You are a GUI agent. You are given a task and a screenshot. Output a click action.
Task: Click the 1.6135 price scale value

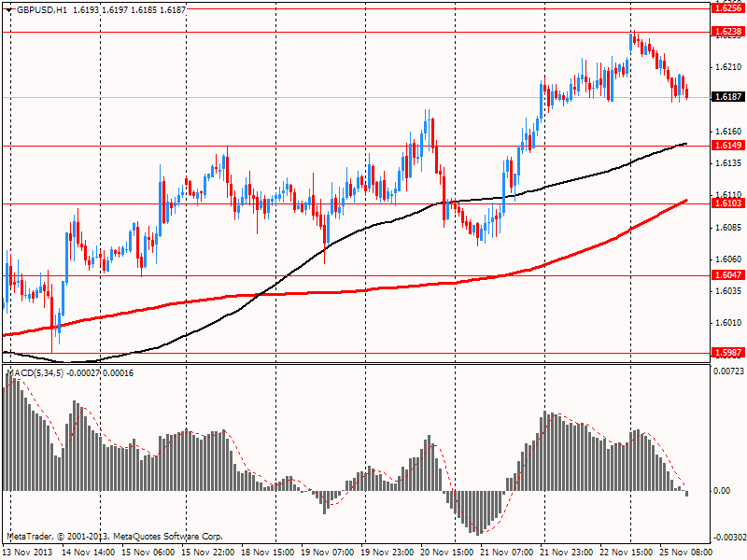[x=729, y=163]
